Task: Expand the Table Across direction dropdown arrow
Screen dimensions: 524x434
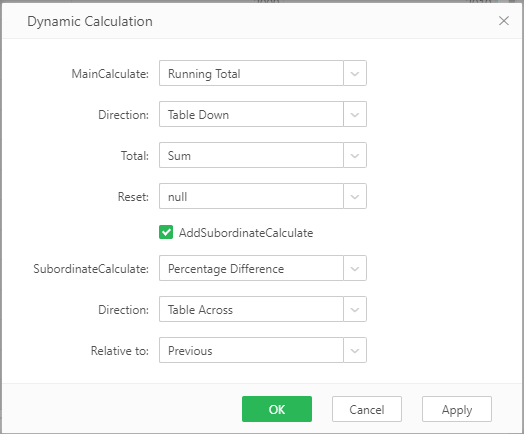Action: [355, 309]
